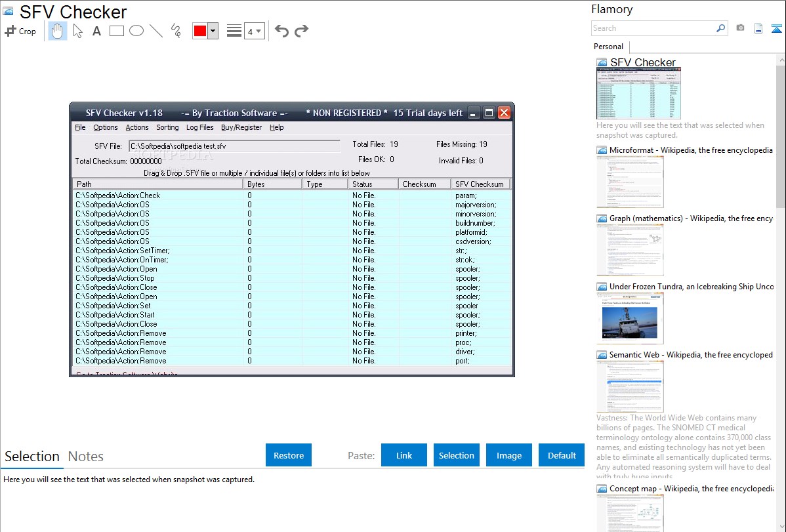Click the red color swatch

click(x=200, y=31)
